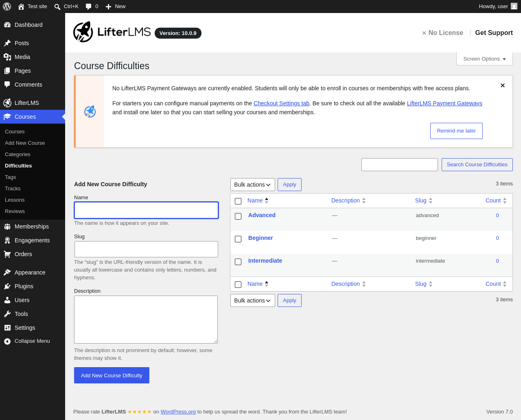Select the Beginner row checkbox
Screen dimensions: 521x420
[238, 239]
